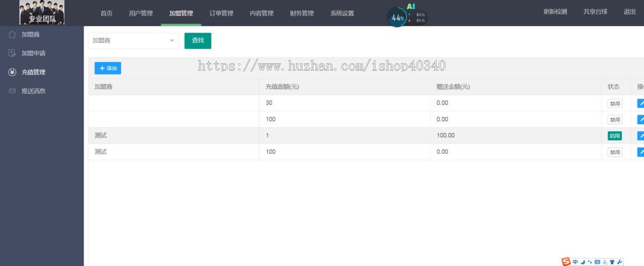Toggle punctuation mode icon in IME bar
Screen dimensions: 644x266
click(590, 262)
